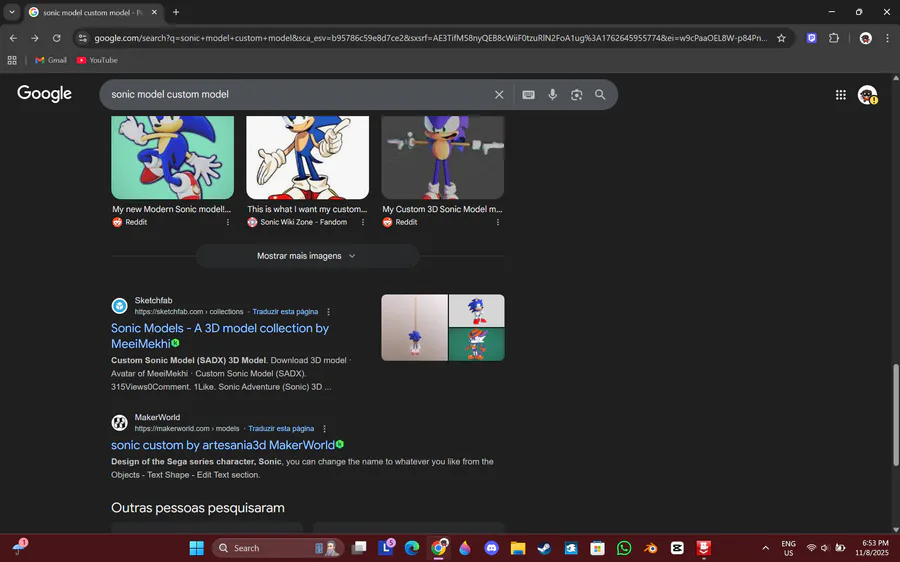Clear the search box text
900x562 pixels.
[499, 95]
